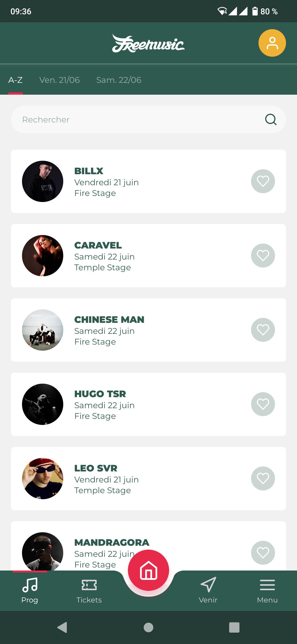Screen dimensions: 297x644
Task: Tap the search magnifier icon
Action: click(271, 119)
